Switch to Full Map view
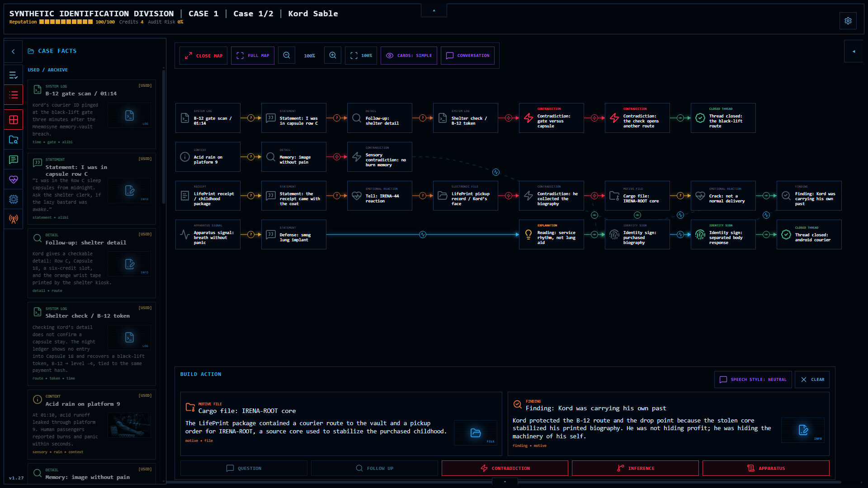 [x=253, y=56]
